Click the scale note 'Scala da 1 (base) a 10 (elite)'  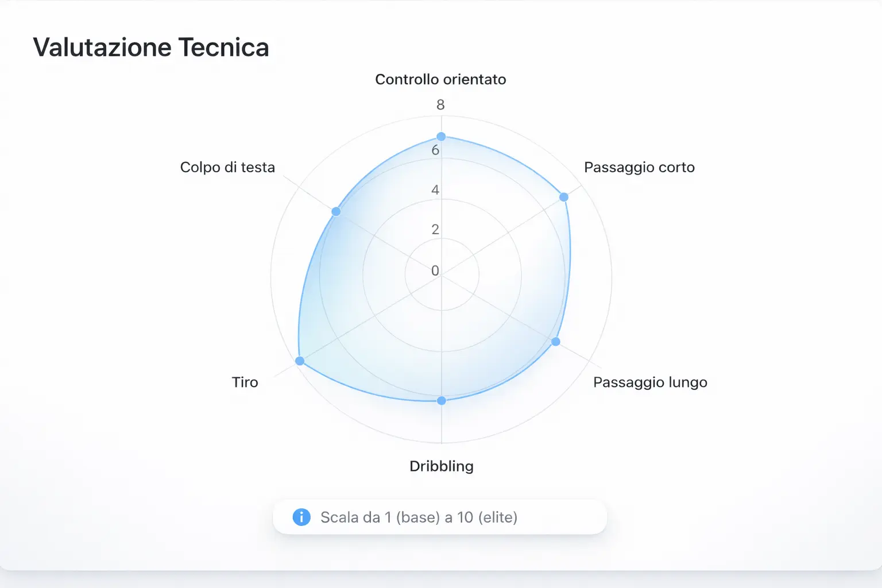coord(419,517)
